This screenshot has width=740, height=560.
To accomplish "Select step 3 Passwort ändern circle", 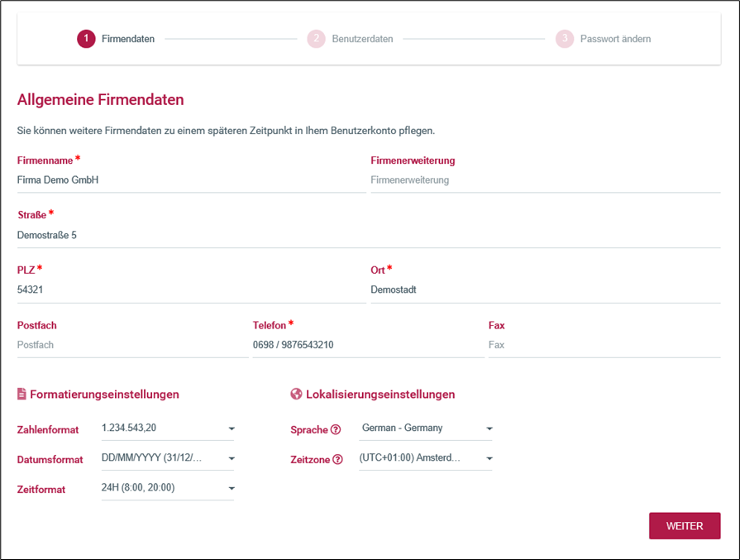I will pyautogui.click(x=564, y=39).
